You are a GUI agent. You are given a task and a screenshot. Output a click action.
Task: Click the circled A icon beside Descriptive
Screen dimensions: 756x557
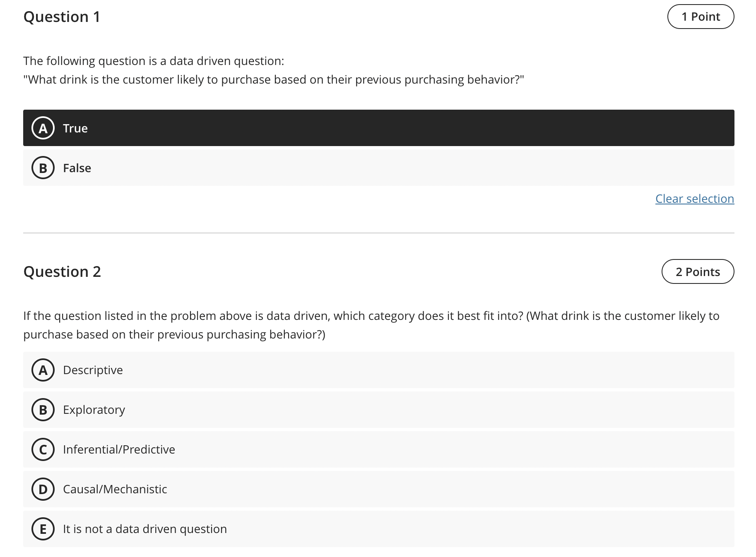pyautogui.click(x=43, y=370)
